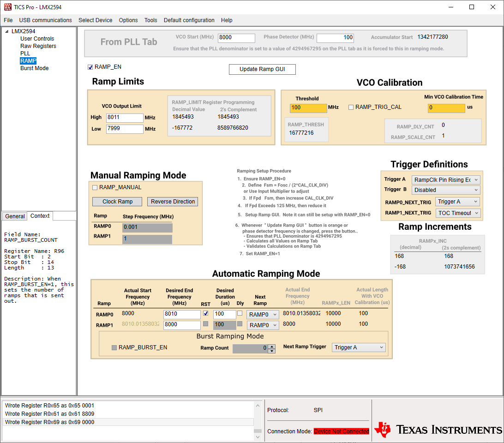Edit the Low VCO output limit field

tap(125, 129)
